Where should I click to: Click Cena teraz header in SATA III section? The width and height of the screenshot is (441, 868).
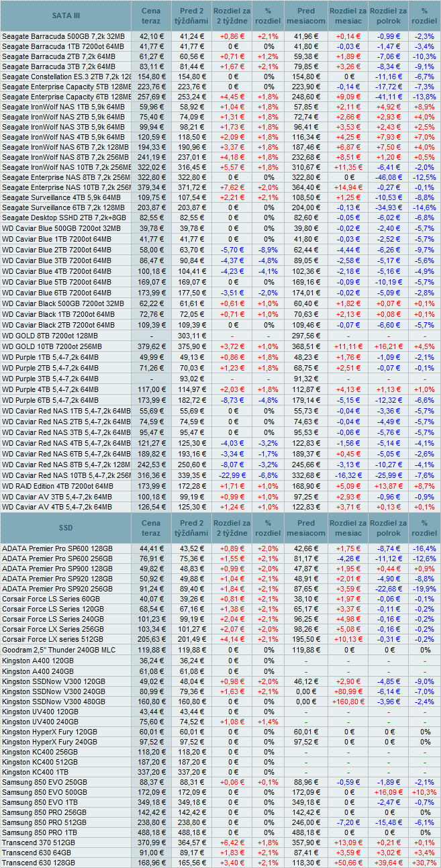[152, 15]
